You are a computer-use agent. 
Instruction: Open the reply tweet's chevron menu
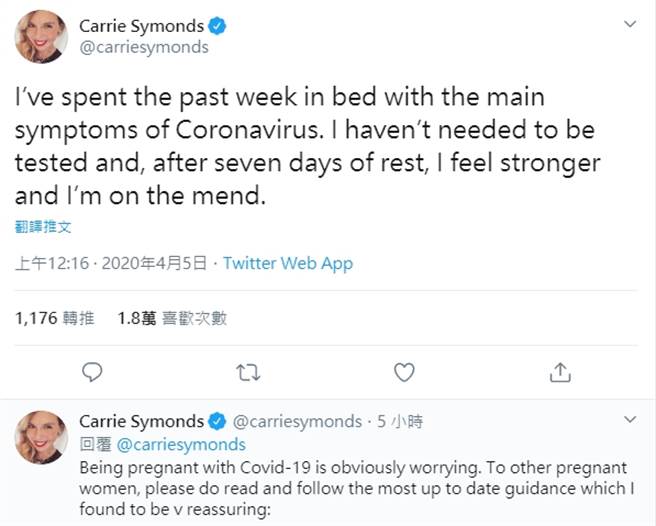pos(630,418)
